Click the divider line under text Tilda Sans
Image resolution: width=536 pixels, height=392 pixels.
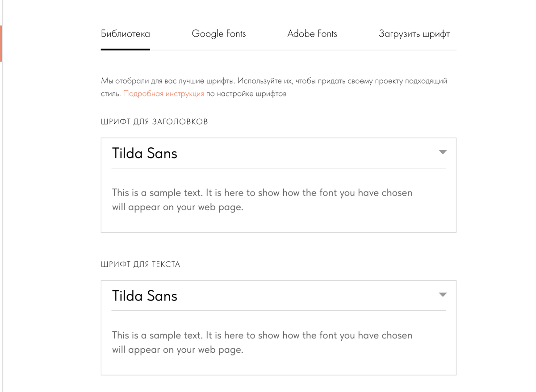(278, 311)
